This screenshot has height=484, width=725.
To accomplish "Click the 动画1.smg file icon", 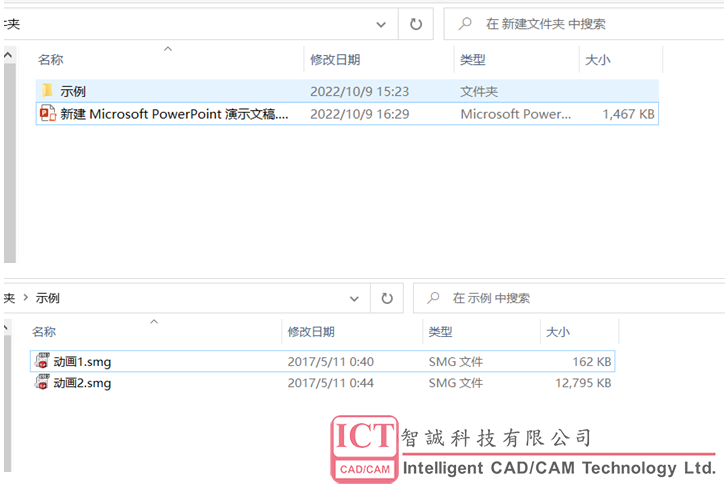I will [42, 361].
